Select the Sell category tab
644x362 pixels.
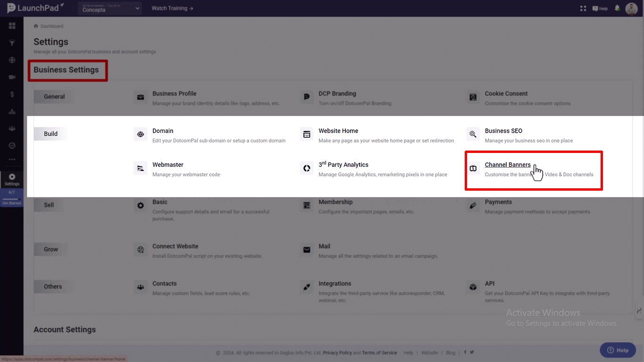49,205
